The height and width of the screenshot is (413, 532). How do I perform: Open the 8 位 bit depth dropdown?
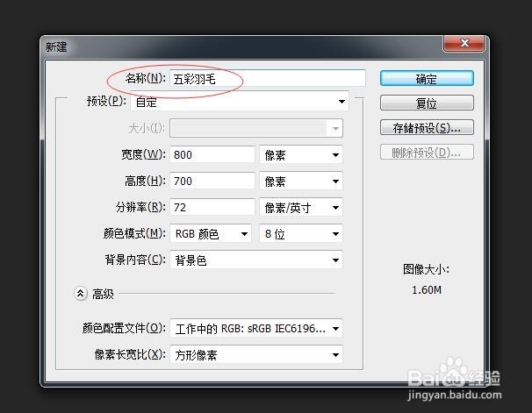point(301,233)
